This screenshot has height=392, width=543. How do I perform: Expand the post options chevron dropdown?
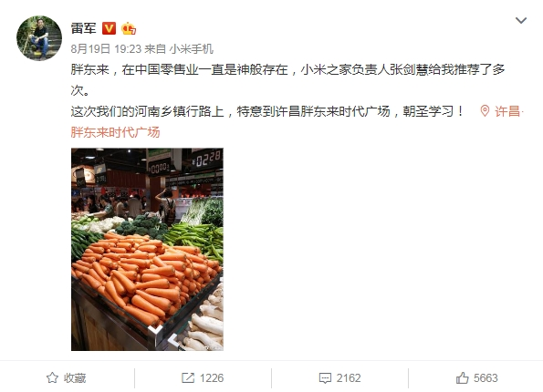tap(521, 20)
